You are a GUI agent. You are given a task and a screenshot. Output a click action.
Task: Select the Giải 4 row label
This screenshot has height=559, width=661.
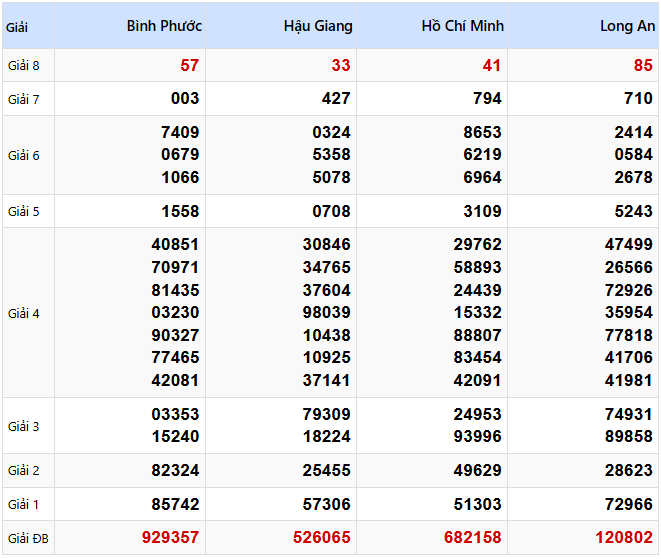tap(23, 313)
